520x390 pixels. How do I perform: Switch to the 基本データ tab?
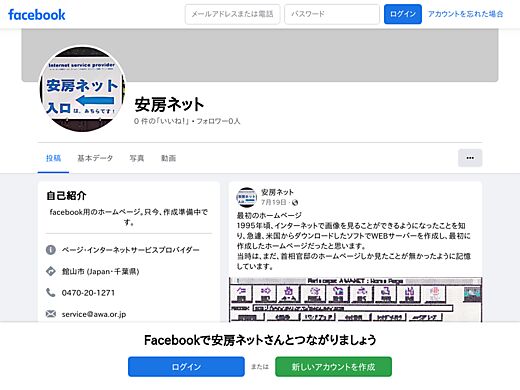click(x=95, y=158)
